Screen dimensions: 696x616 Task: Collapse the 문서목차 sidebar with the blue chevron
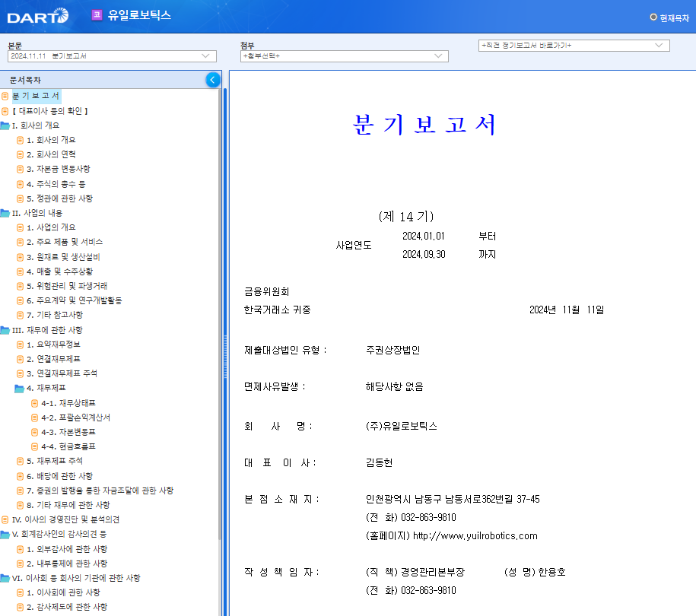212,79
